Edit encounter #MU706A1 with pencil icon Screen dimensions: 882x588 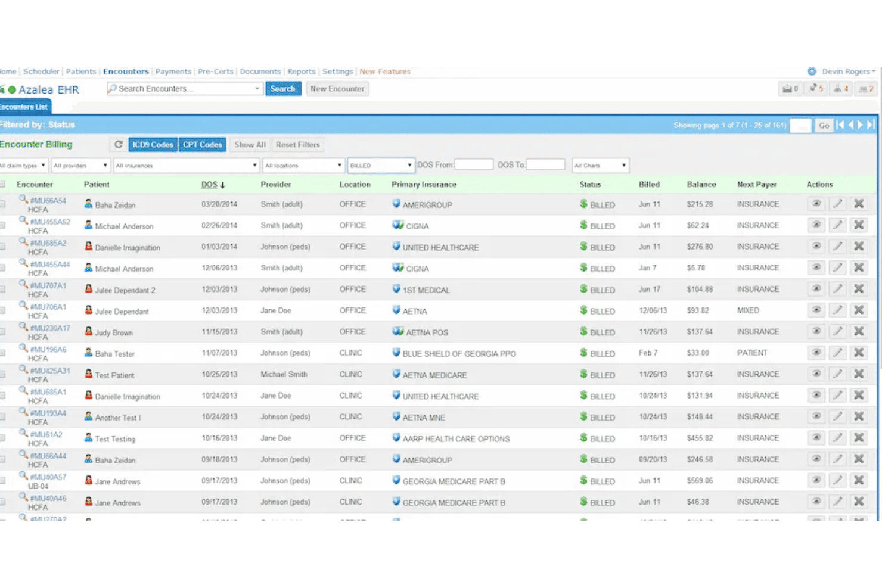(x=838, y=310)
